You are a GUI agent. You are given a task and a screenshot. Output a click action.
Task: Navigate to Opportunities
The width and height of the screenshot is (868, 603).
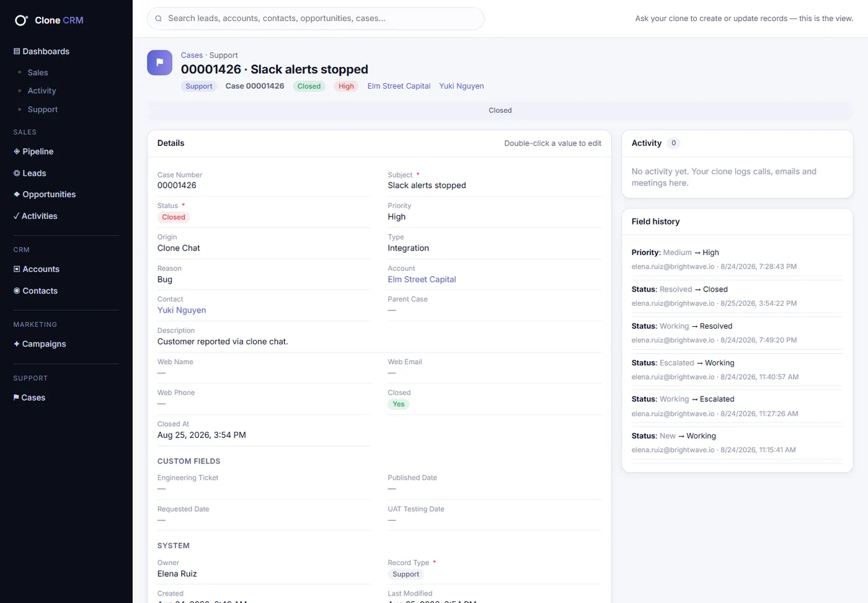click(x=49, y=194)
